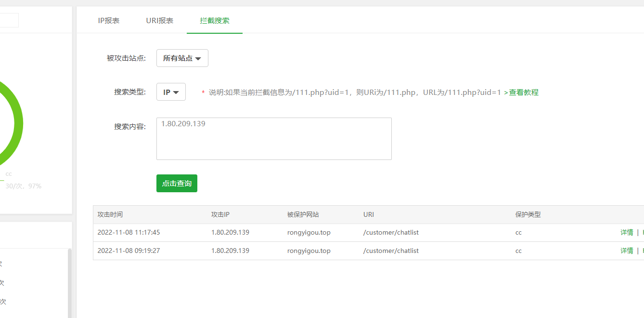Click rongyigou.top in the 09:19:27 row
This screenshot has width=644, height=318.
[309, 251]
